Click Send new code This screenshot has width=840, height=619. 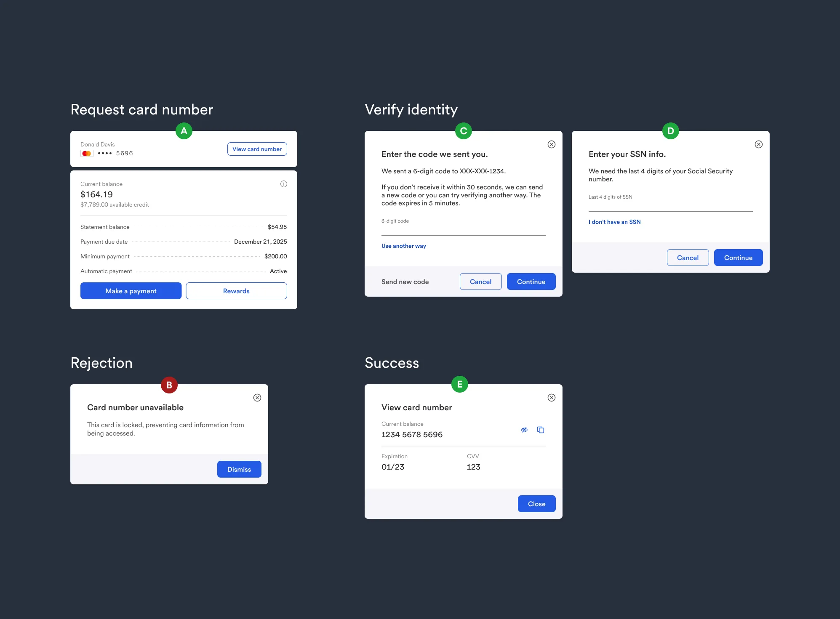point(405,282)
